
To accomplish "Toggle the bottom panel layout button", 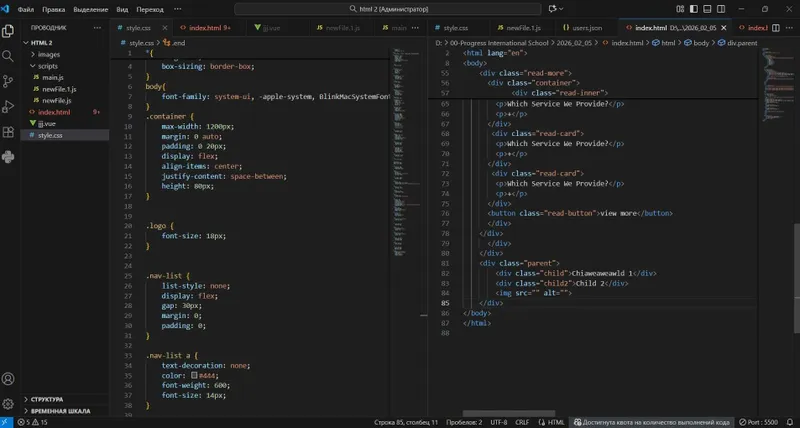I will pyautogui.click(x=707, y=9).
